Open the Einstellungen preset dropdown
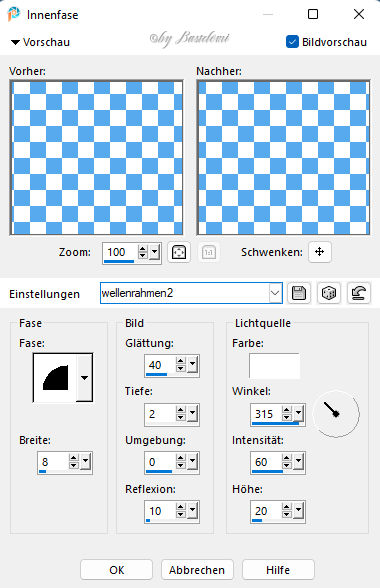The width and height of the screenshot is (380, 588). tap(275, 293)
